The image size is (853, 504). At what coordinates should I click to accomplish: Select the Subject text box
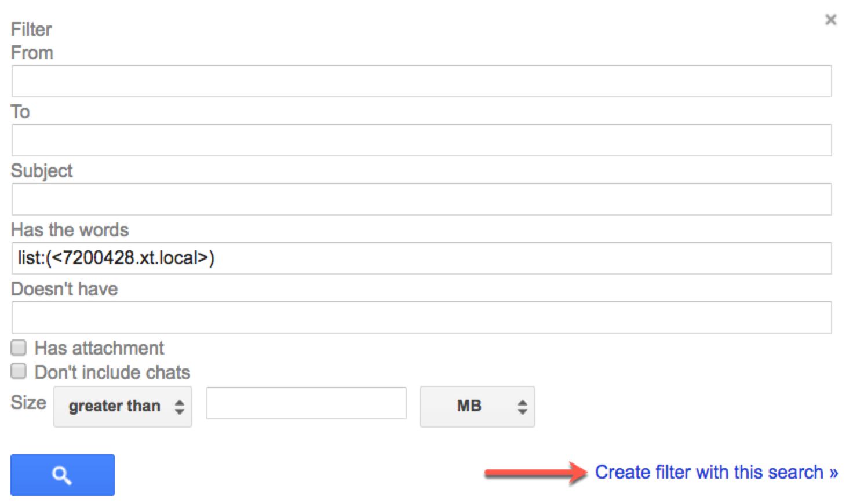[421, 199]
